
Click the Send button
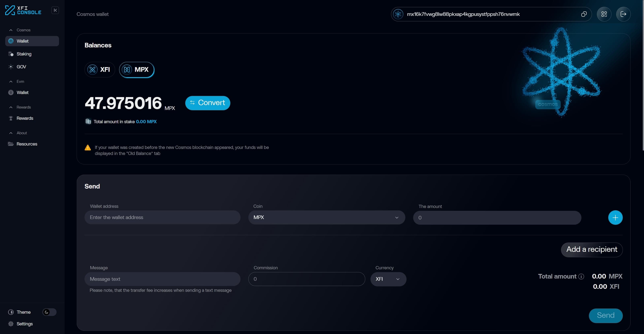point(606,316)
